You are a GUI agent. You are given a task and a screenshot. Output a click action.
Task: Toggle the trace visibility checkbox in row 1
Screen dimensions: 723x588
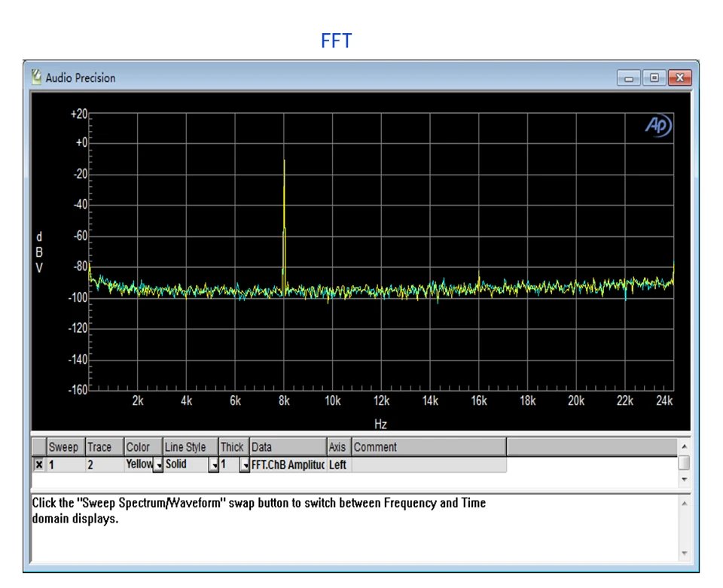[39, 465]
